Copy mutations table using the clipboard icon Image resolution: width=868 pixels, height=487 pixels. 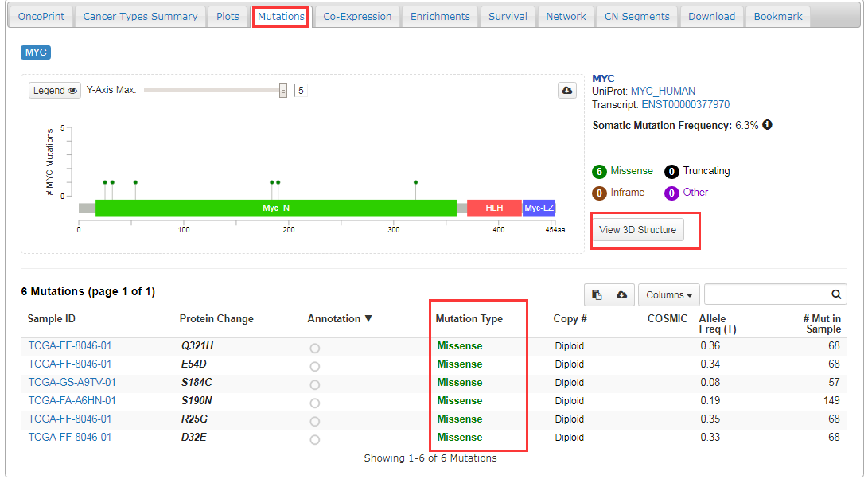click(x=597, y=295)
